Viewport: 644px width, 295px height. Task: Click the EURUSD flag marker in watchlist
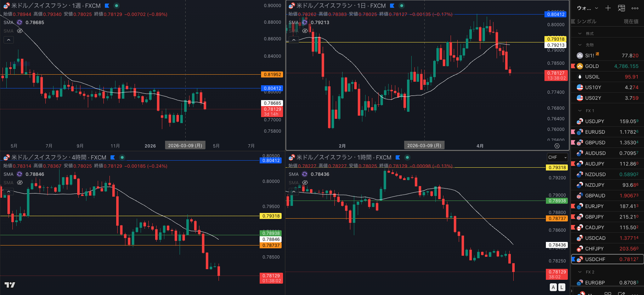(x=573, y=132)
